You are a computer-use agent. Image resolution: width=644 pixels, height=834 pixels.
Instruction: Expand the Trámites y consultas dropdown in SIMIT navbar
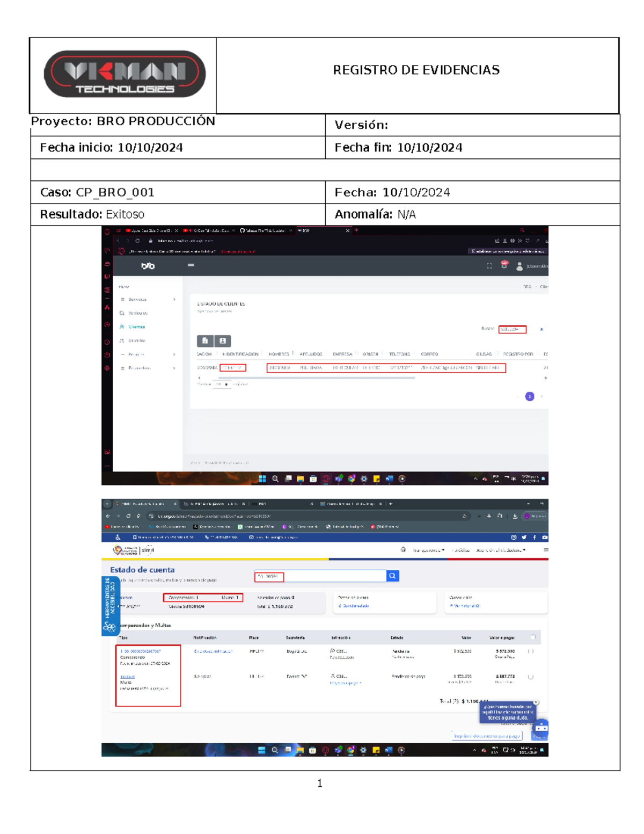tap(429, 549)
